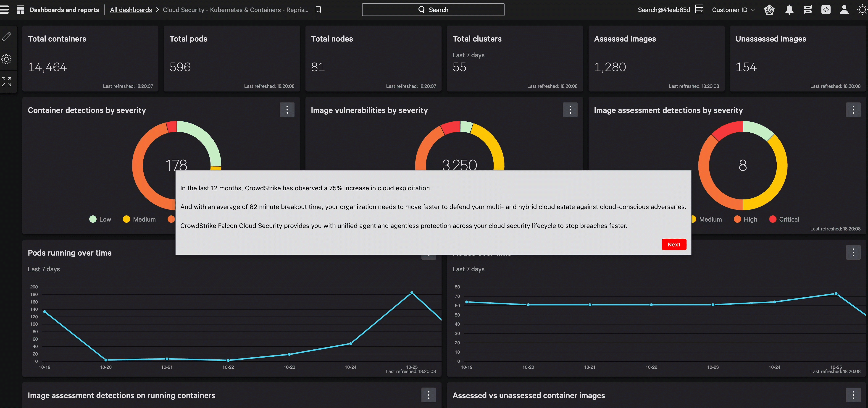The image size is (868, 408).
Task: Open the CrowdStrike Charlotte AI icon
Action: (769, 10)
